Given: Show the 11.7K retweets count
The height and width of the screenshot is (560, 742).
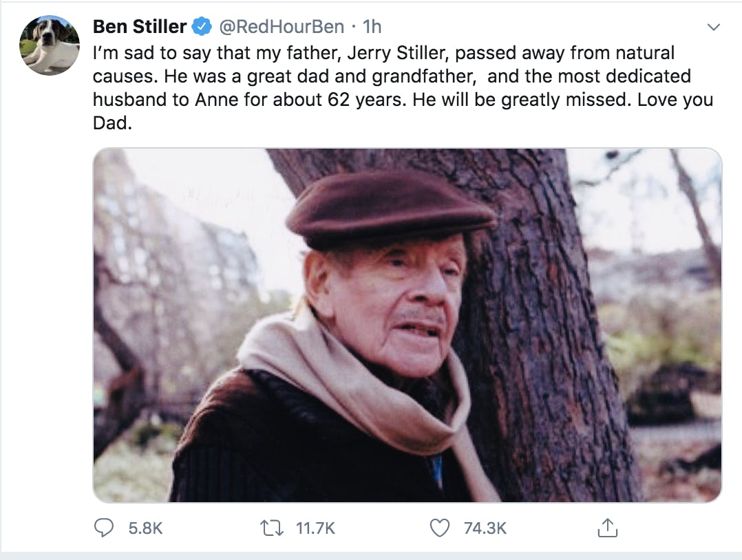Looking at the screenshot, I should [315, 528].
